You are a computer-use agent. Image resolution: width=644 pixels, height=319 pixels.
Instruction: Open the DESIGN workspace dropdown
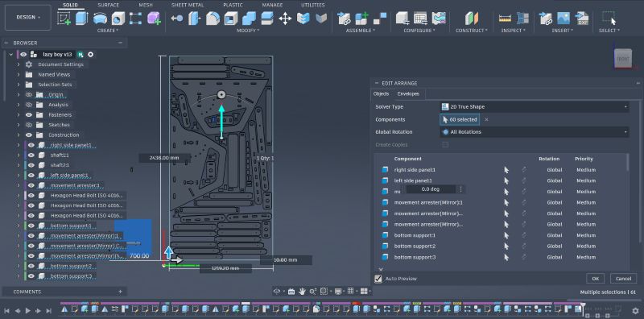(28, 17)
